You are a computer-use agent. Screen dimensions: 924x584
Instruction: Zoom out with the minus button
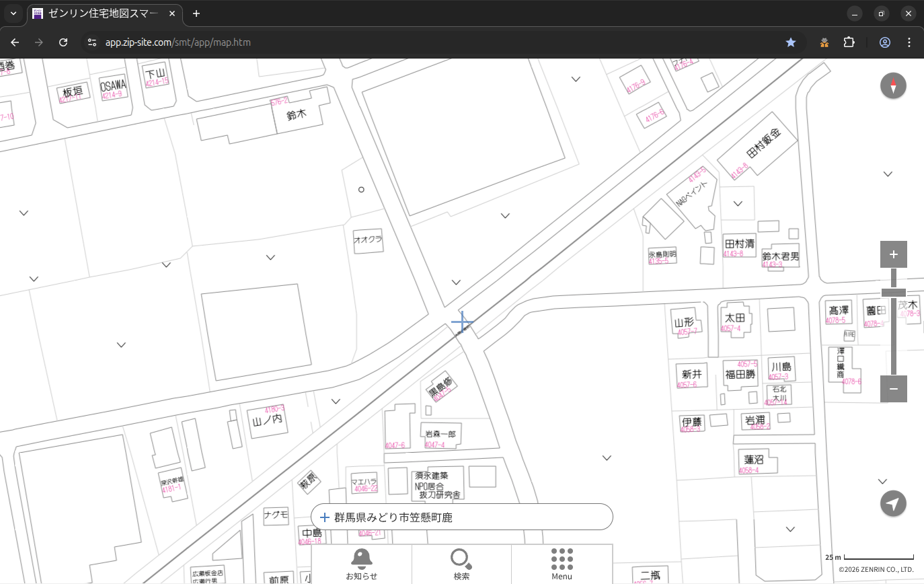pos(893,389)
